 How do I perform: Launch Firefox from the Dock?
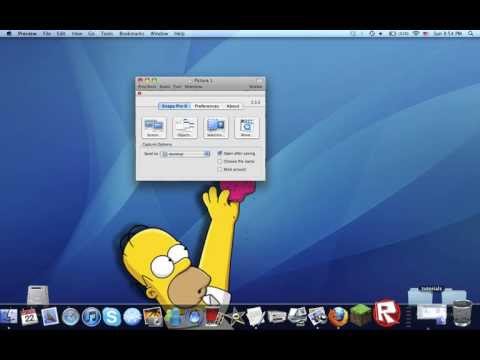point(338,316)
